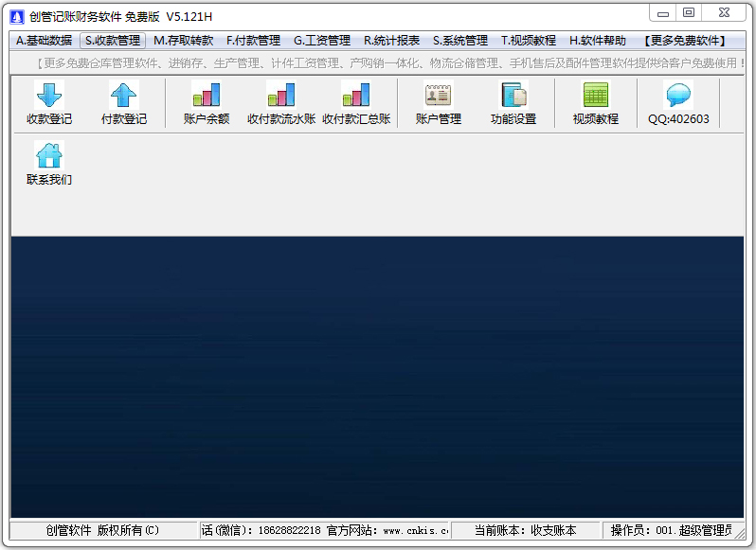Open 付款登记 payment registration icon
The height and width of the screenshot is (550, 756).
[x=124, y=95]
